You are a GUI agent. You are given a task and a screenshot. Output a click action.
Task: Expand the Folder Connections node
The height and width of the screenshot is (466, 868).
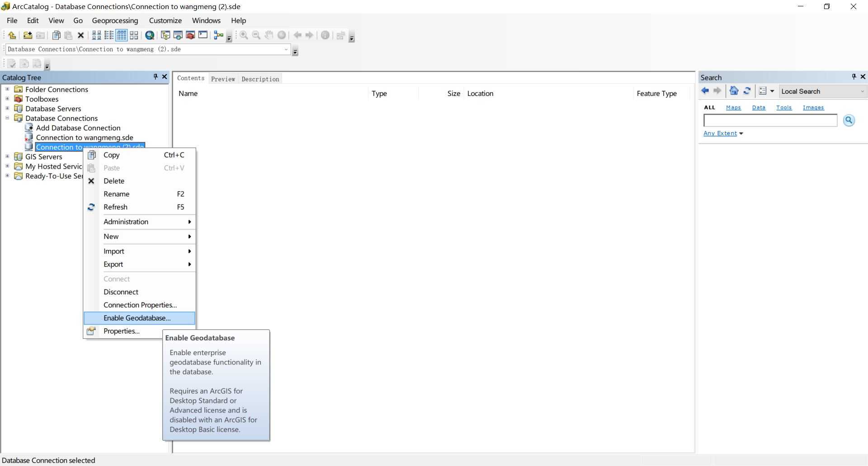pos(7,89)
